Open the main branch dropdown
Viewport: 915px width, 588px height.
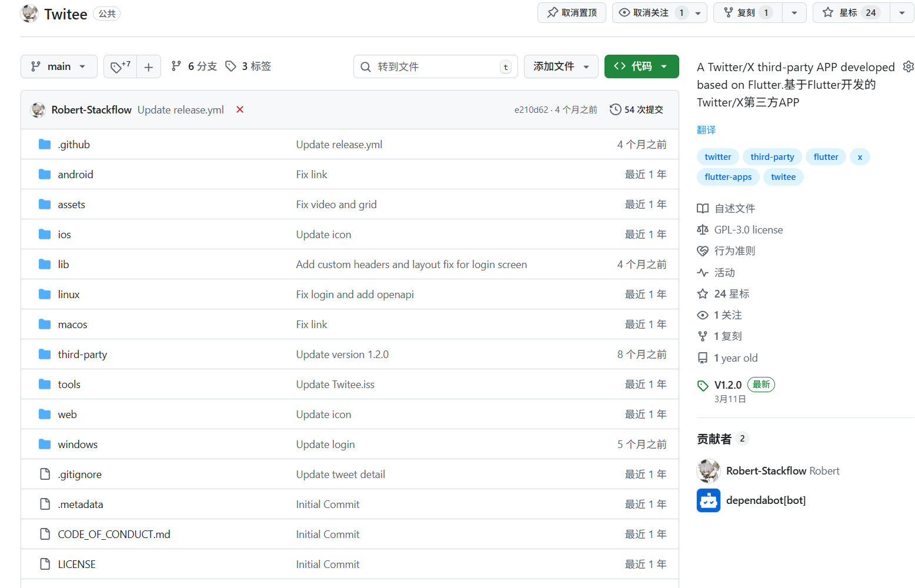click(x=58, y=66)
